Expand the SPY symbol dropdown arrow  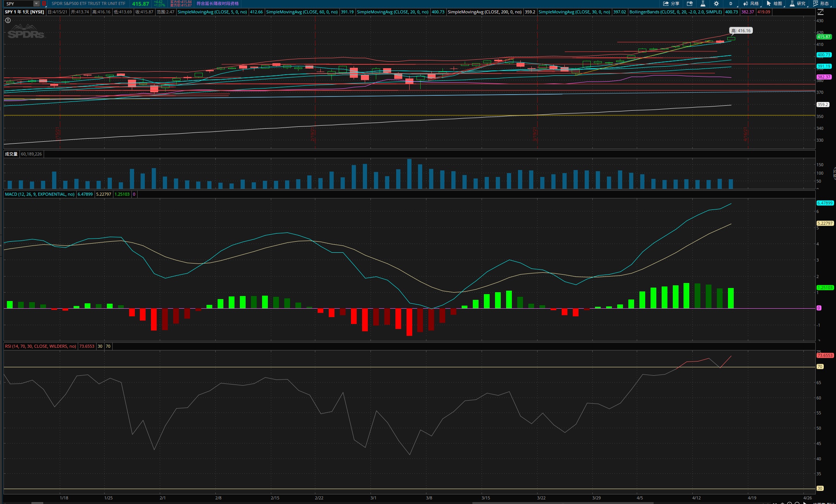tap(36, 3)
